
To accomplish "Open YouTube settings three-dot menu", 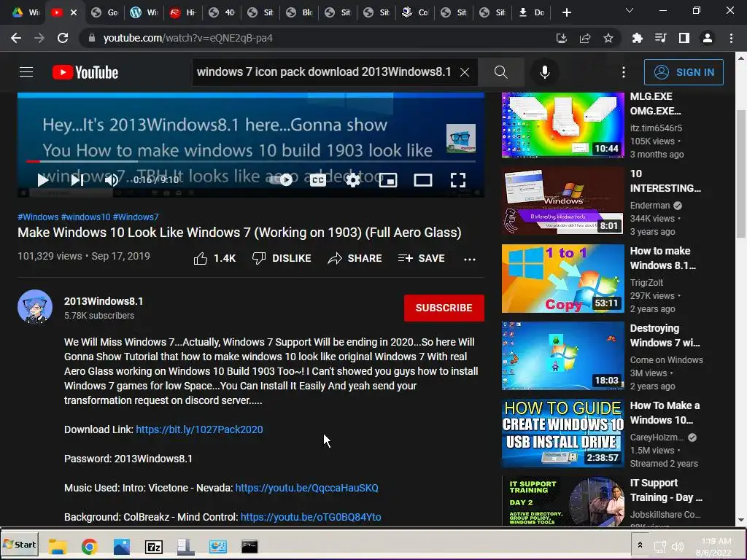I will point(623,72).
